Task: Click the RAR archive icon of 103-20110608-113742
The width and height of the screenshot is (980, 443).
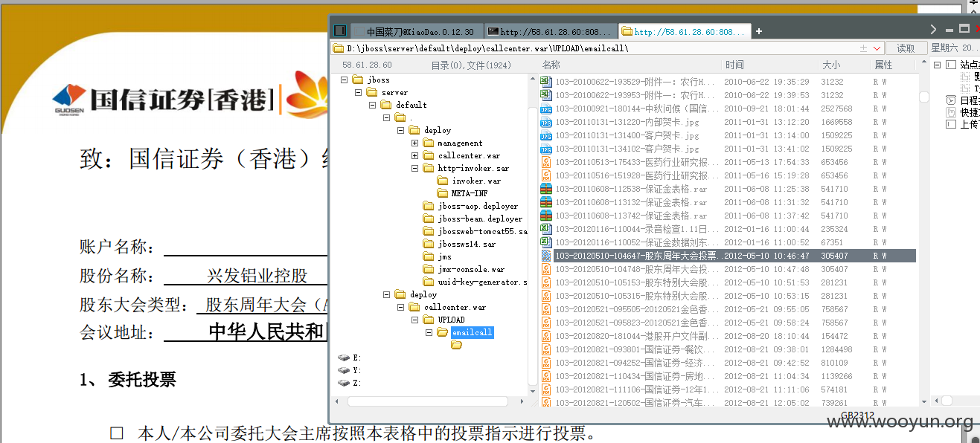Action: [545, 216]
